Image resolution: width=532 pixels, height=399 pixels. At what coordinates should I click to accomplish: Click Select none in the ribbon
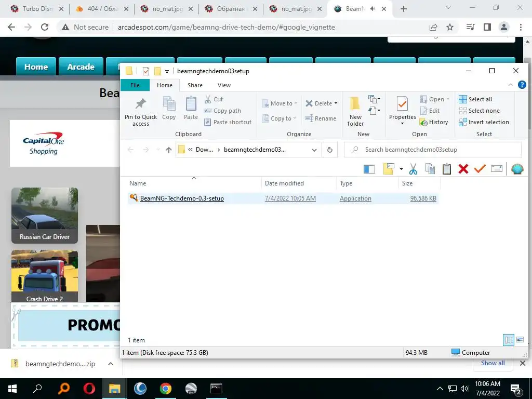(x=479, y=111)
